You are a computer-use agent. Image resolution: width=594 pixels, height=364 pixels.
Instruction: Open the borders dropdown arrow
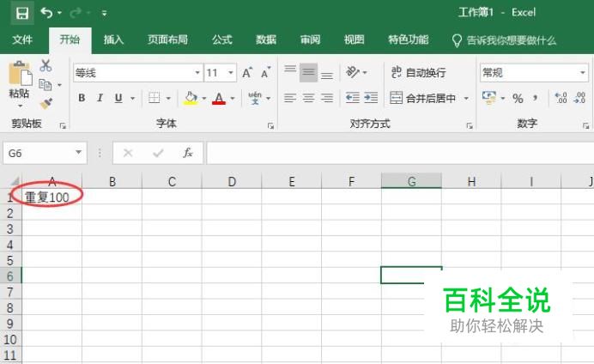click(168, 99)
